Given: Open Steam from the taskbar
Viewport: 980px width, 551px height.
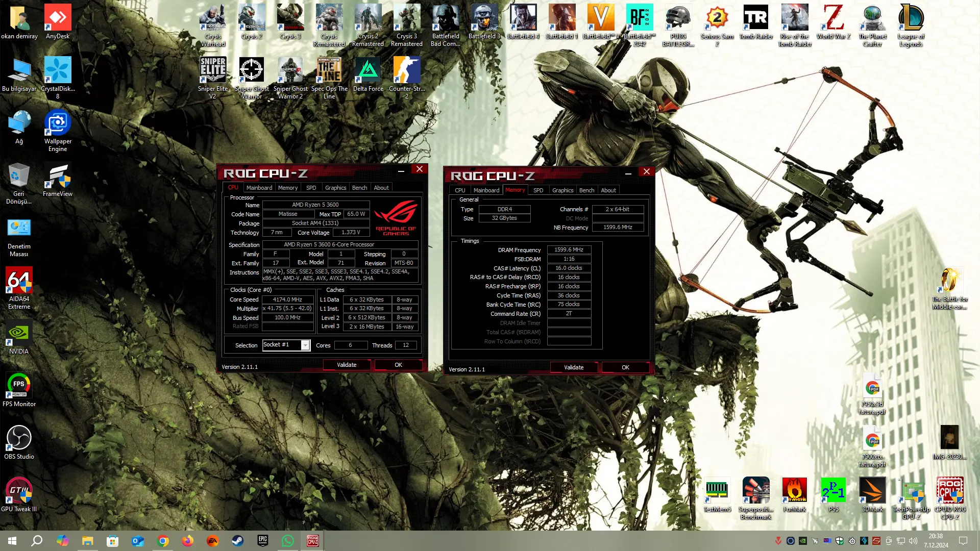Looking at the screenshot, I should 238,541.
